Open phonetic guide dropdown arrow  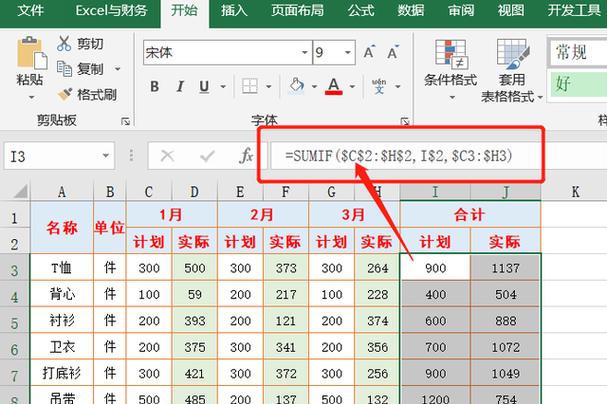(x=398, y=86)
